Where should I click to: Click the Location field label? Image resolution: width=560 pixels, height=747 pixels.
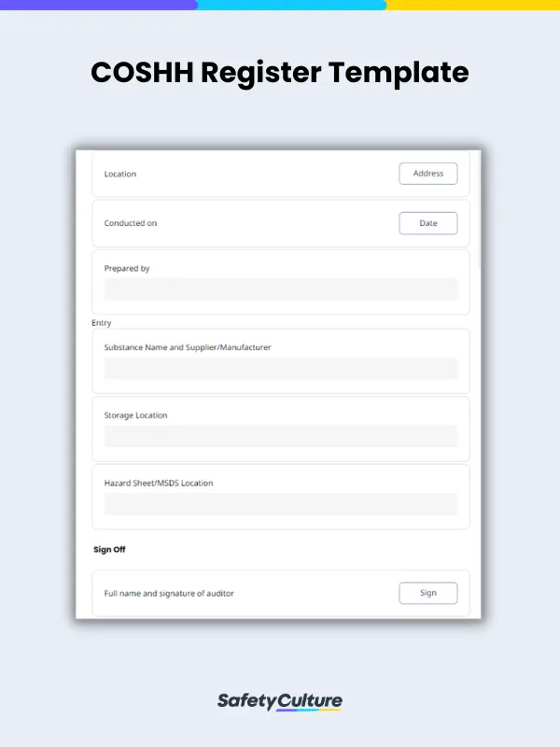pyautogui.click(x=120, y=175)
